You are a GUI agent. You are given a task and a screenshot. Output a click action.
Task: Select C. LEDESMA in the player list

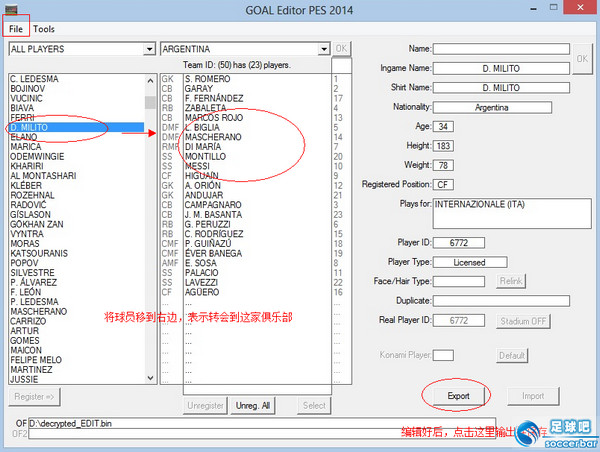point(77,79)
